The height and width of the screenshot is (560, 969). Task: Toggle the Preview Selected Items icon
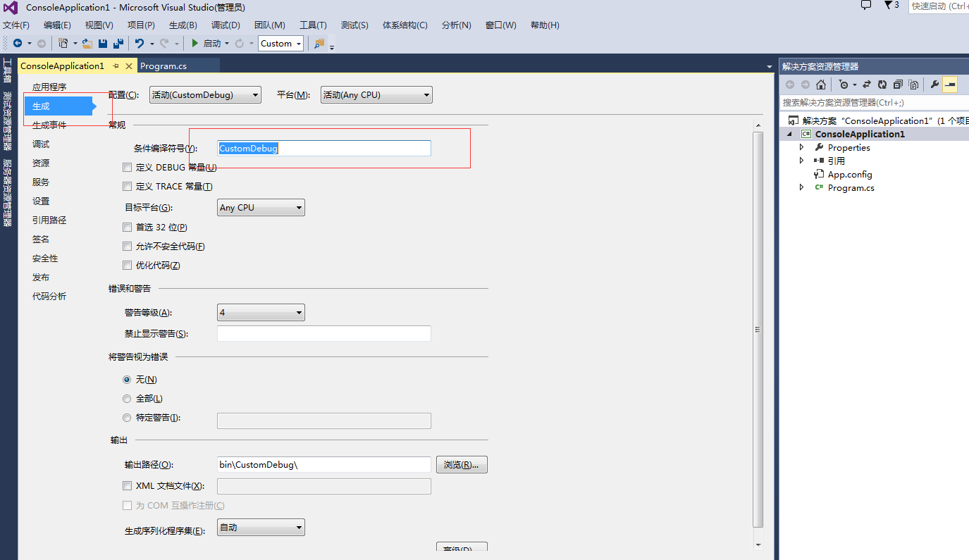[x=950, y=85]
